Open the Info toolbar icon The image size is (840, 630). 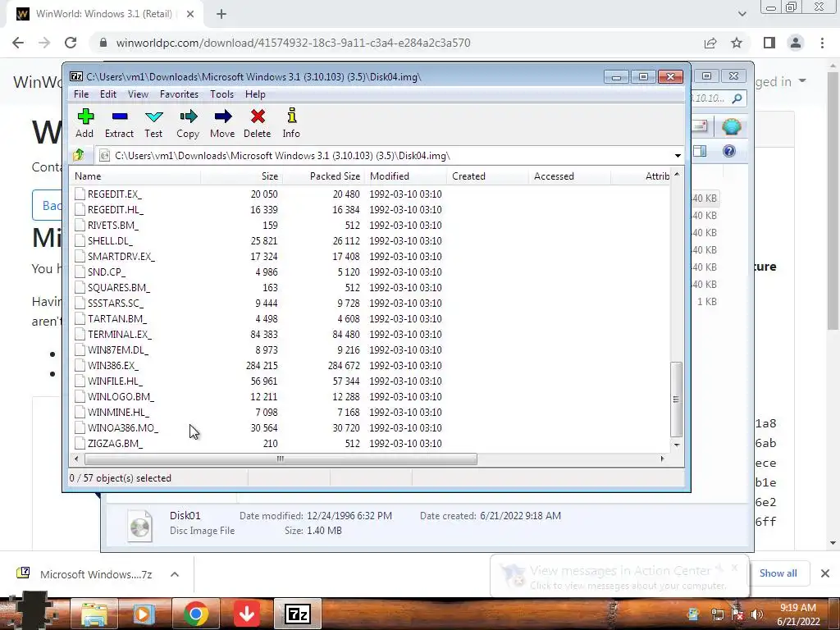click(292, 116)
